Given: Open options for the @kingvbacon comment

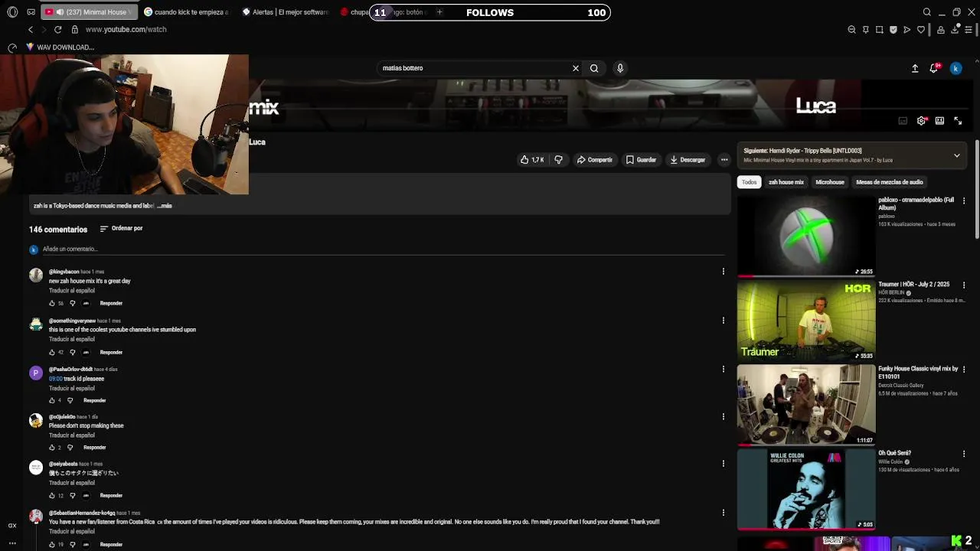Looking at the screenshot, I should pyautogui.click(x=724, y=271).
